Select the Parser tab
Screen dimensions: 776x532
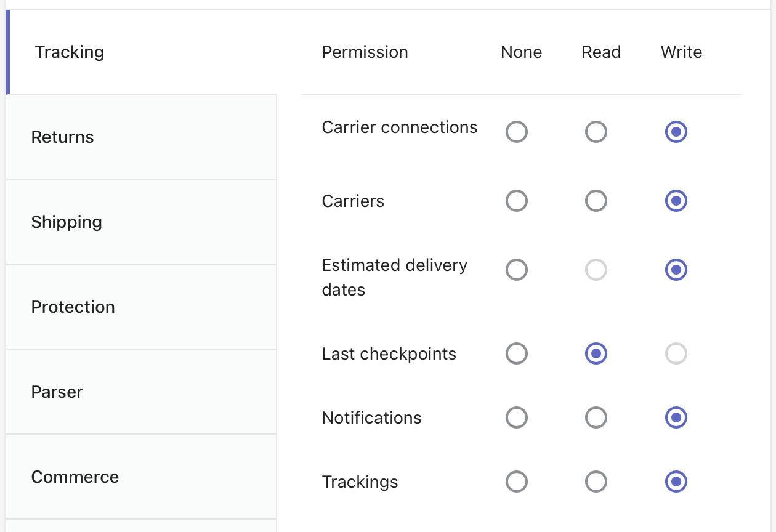[141, 392]
